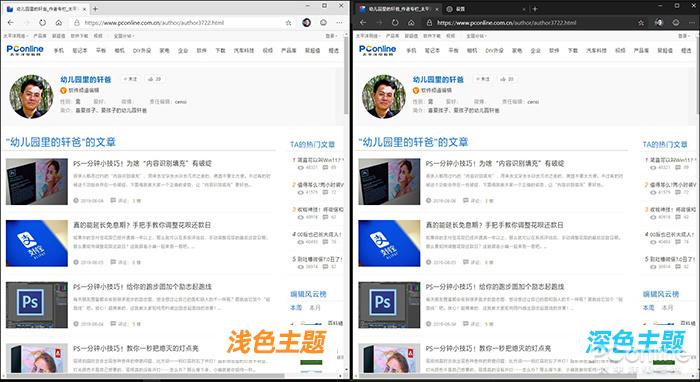Click the lock icon in the dark-theme address bar
The height and width of the screenshot is (382, 700).
coord(429,22)
